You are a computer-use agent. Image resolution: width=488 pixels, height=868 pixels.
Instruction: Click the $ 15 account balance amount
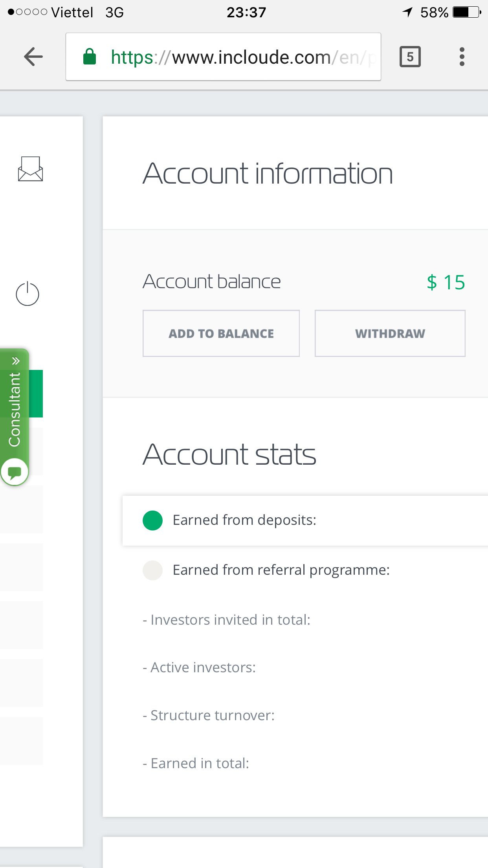446,282
